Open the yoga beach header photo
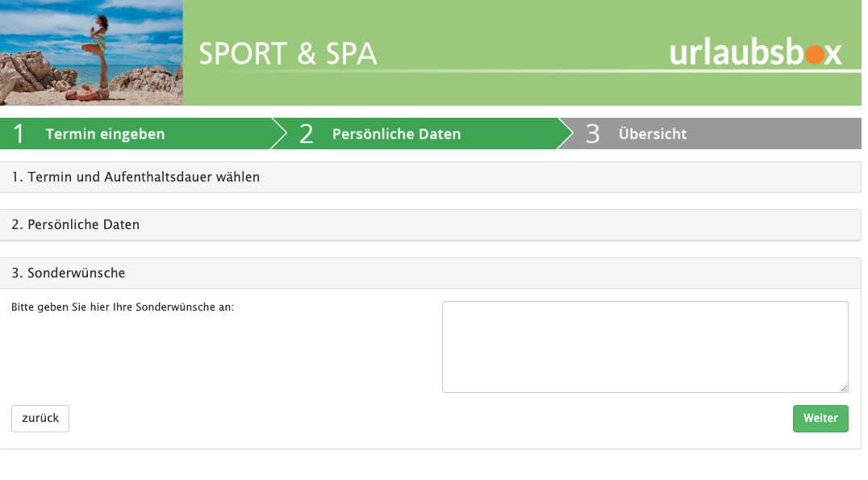 [91, 52]
